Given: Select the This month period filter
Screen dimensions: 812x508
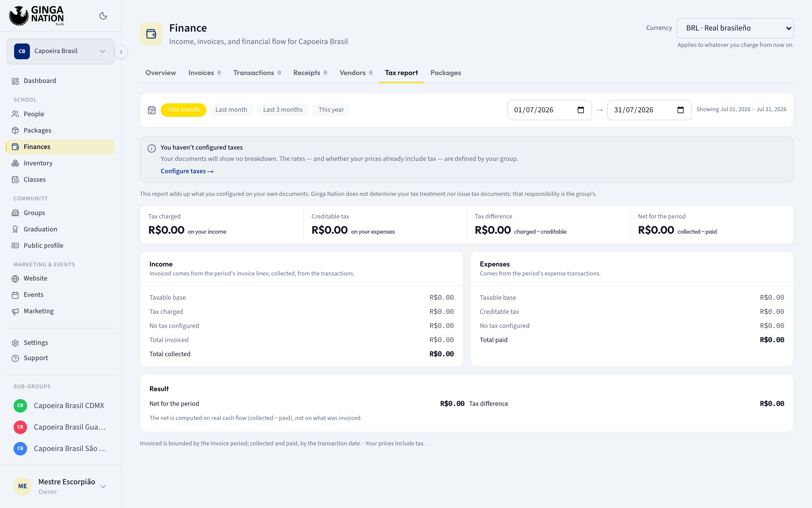Looking at the screenshot, I should (183, 110).
